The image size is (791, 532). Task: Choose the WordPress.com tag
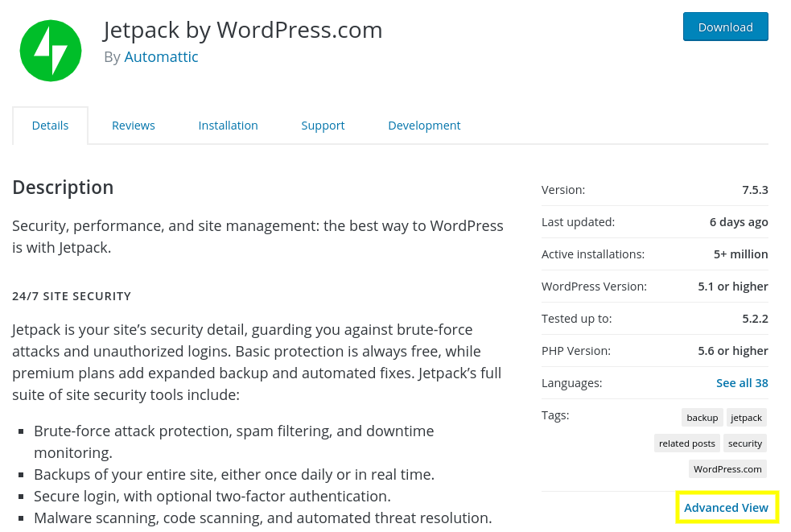(727, 469)
